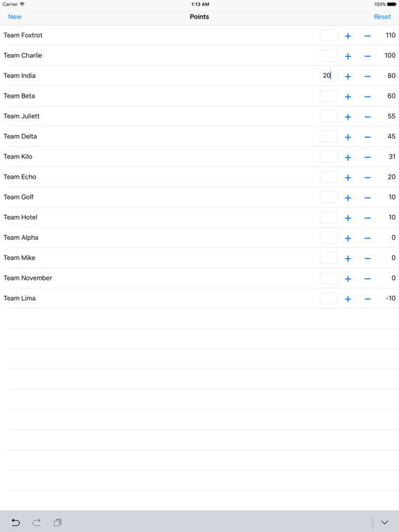399x532 pixels.
Task: Add points to Team Kilo
Action: [x=348, y=157]
